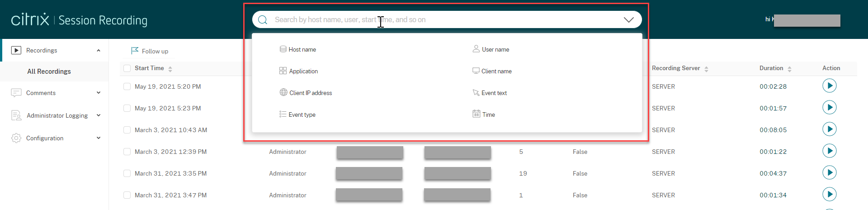Select the Event text filter icon

point(476,93)
